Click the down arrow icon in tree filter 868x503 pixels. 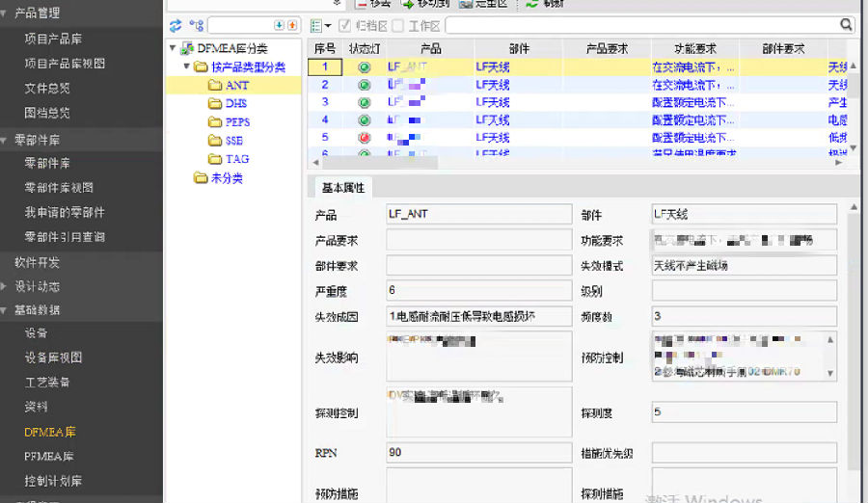(x=280, y=25)
